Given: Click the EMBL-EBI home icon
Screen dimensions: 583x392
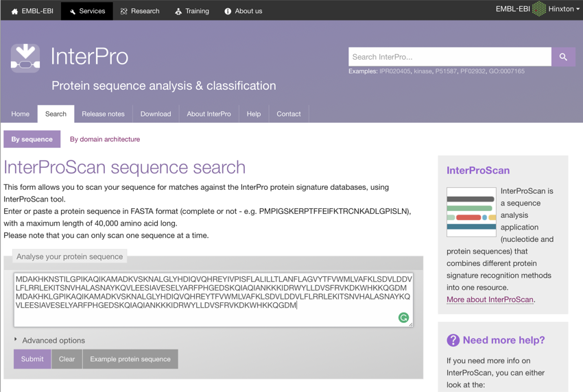Looking at the screenshot, I should coord(15,12).
